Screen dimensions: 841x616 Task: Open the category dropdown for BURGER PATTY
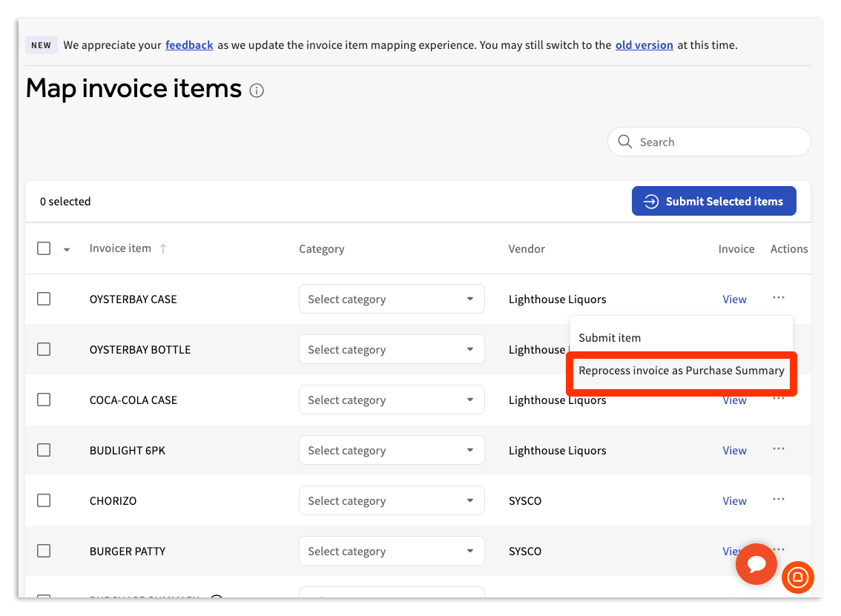tap(392, 551)
